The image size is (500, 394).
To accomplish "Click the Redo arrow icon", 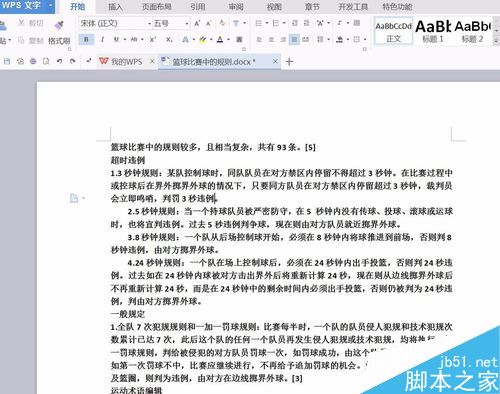I will (72, 61).
